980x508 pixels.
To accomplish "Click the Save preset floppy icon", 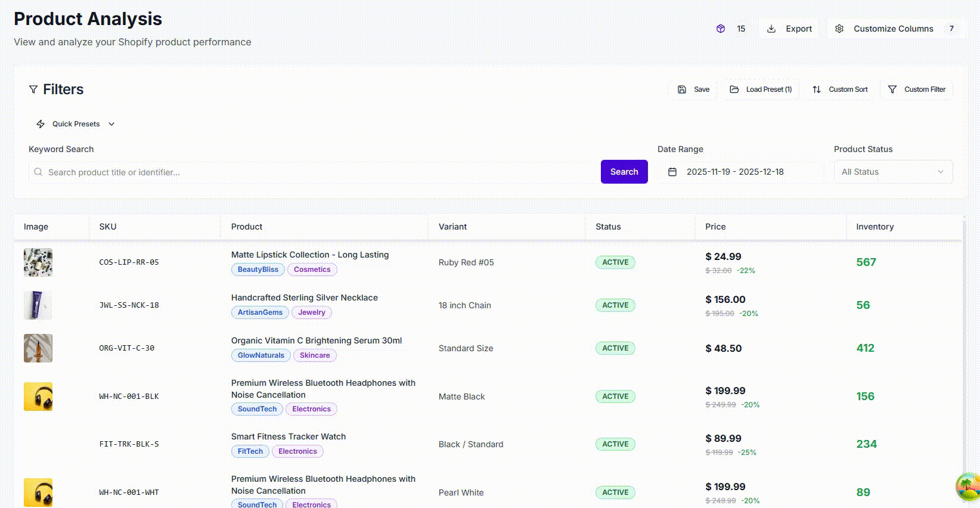I will [x=682, y=89].
